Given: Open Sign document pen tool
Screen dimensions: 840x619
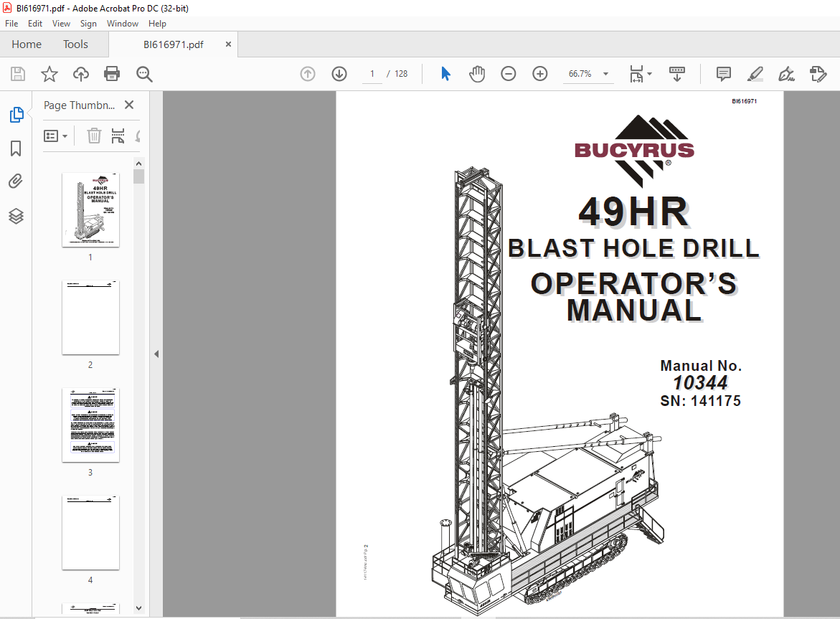Looking at the screenshot, I should pyautogui.click(x=786, y=74).
